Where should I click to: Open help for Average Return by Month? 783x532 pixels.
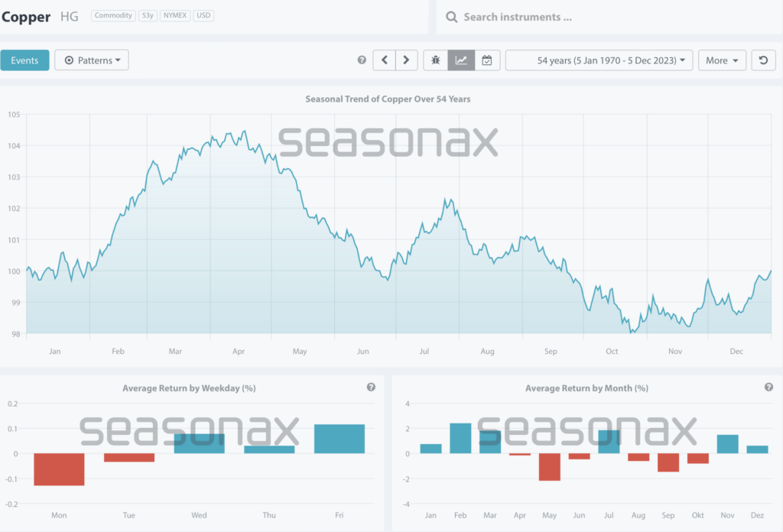[768, 388]
